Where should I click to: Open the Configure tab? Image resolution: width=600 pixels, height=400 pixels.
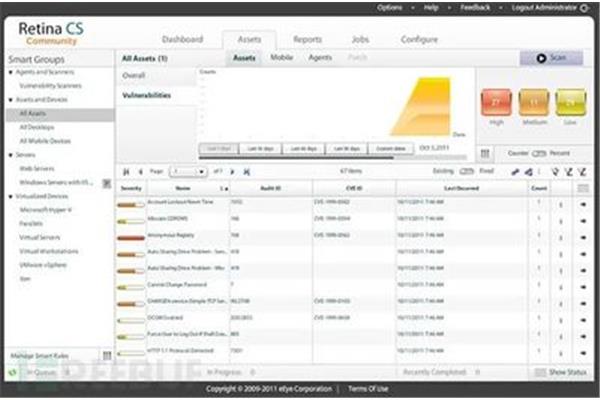click(x=419, y=39)
